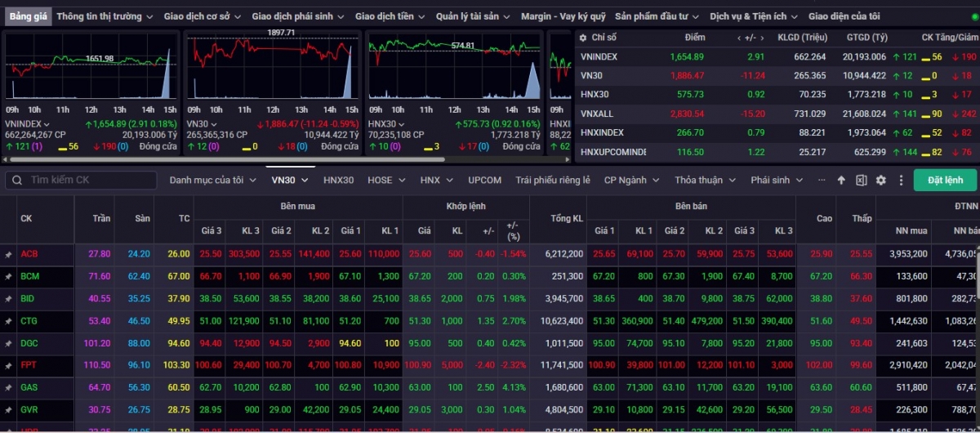
Task: Open the CTG stock symbol link
Action: [x=29, y=321]
